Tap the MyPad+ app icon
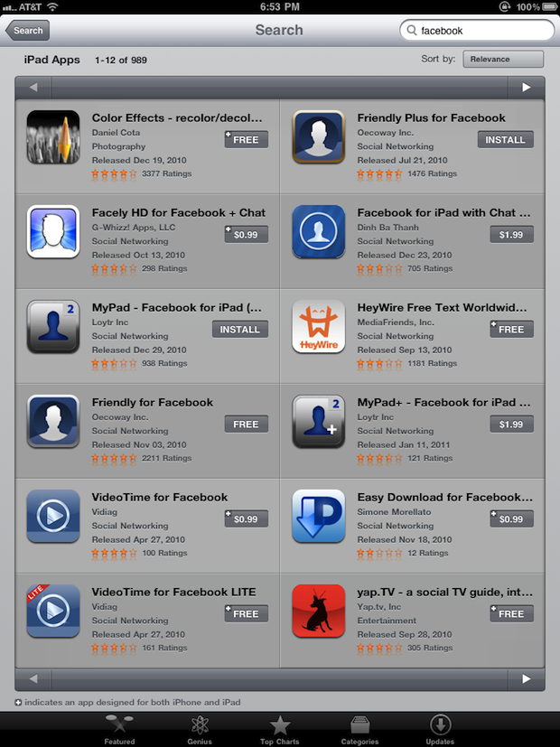This screenshot has height=747, width=560. [319, 422]
